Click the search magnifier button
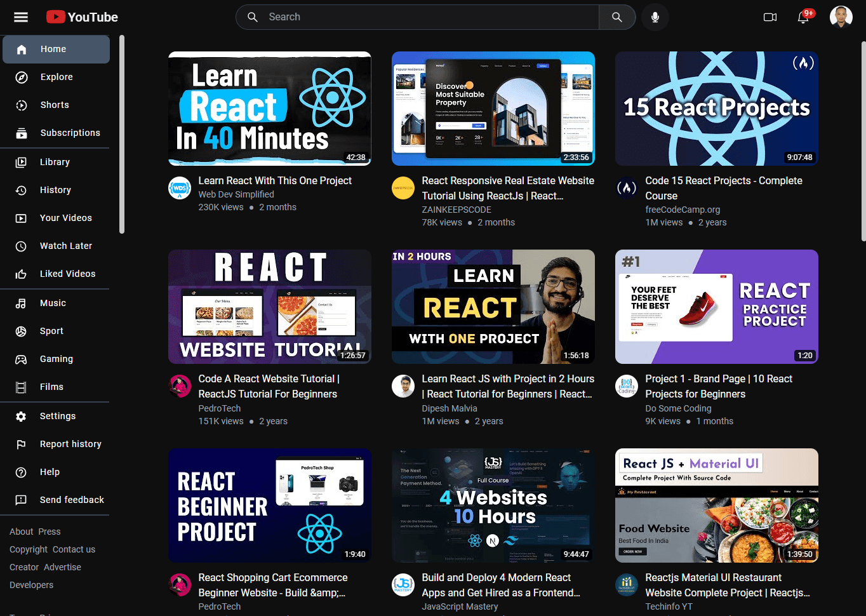866x616 pixels. tap(617, 17)
